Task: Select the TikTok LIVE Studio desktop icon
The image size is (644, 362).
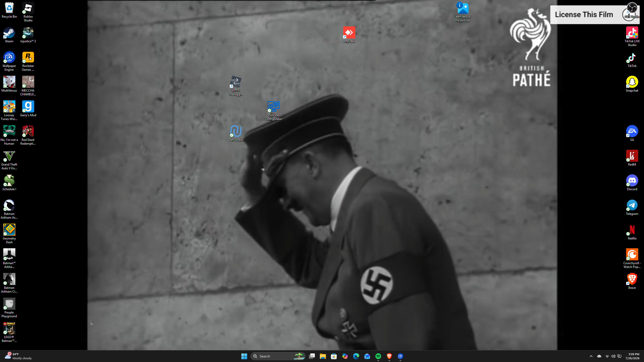Action: tap(632, 37)
